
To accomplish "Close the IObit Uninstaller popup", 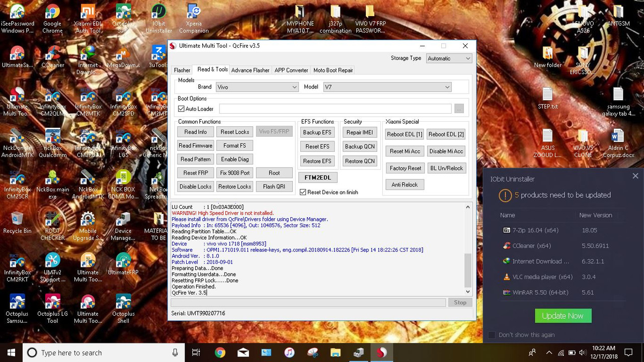I will click(635, 176).
